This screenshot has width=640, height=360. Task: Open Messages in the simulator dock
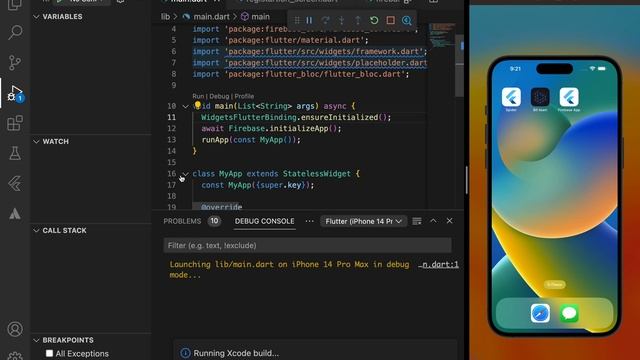569,313
